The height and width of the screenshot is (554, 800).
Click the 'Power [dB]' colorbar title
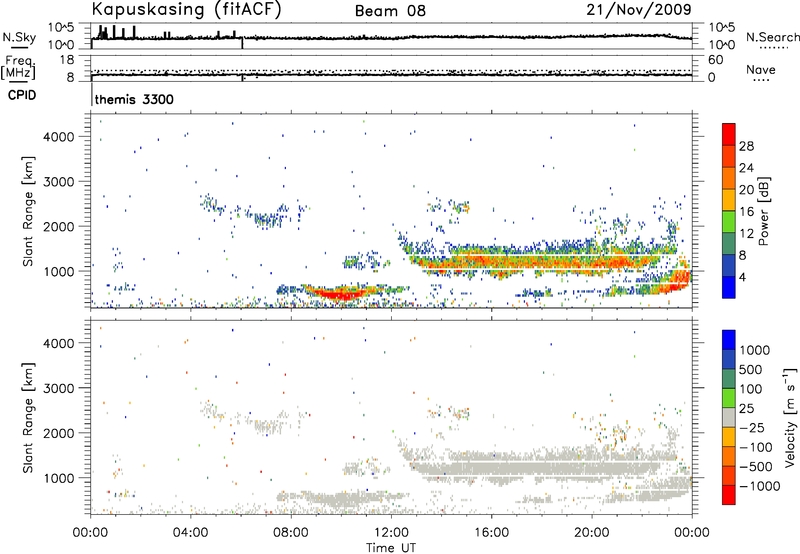tap(763, 211)
